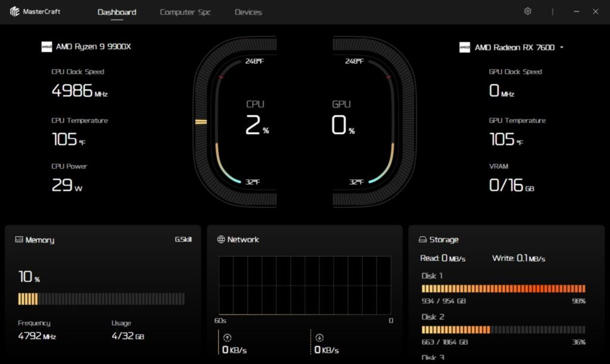
Task: Click the memory usage bar
Action: coord(101,298)
